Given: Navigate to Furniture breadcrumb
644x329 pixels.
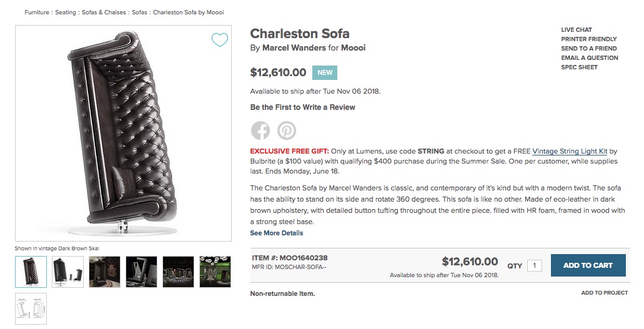Looking at the screenshot, I should click(x=37, y=12).
